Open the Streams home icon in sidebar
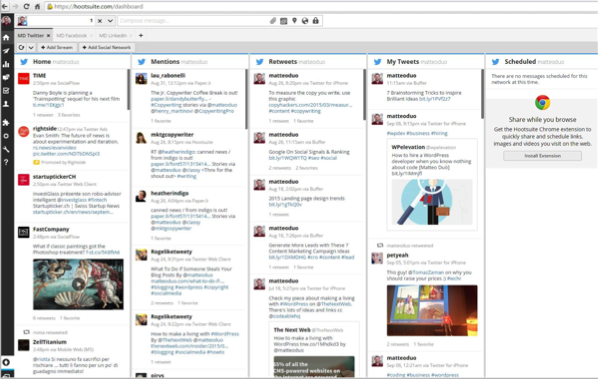Viewport: 598px width, 379px height. click(6, 37)
